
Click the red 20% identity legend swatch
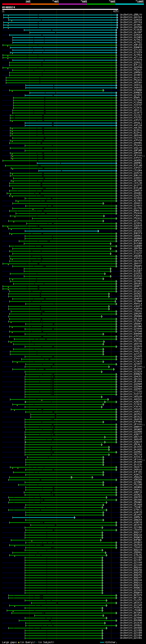tap(16, 4)
